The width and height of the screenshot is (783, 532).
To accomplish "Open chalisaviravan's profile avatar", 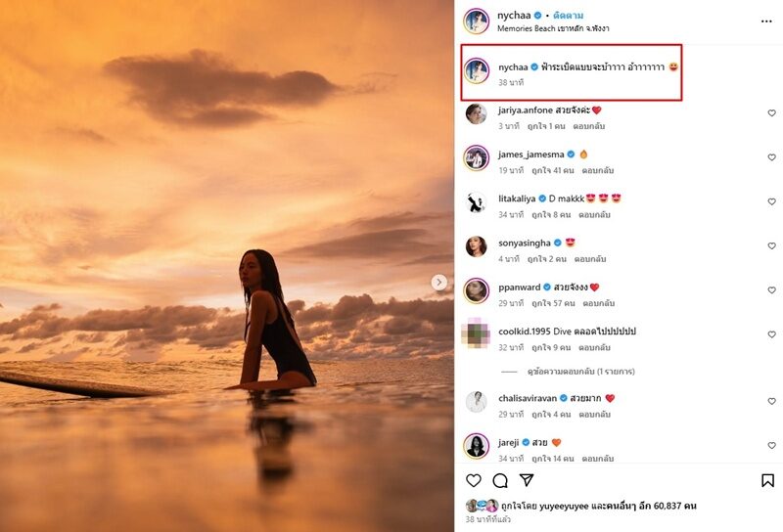I will click(x=477, y=402).
